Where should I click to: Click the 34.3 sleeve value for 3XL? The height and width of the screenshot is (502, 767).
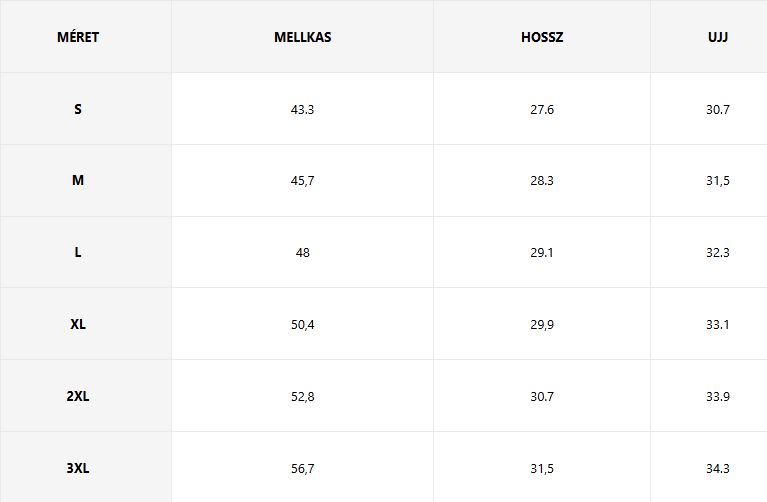pos(718,467)
